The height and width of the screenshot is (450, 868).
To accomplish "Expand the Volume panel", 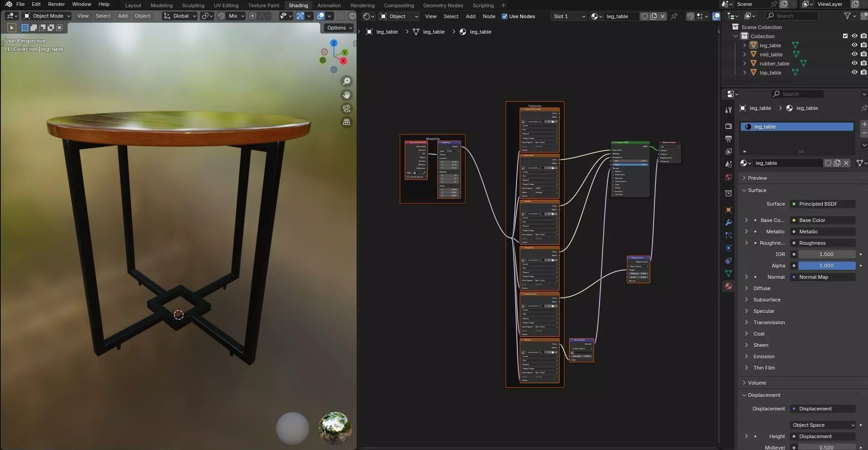I will [757, 383].
